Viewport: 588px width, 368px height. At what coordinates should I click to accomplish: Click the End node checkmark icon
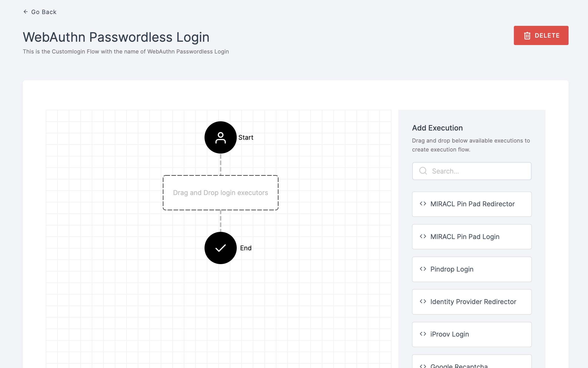(x=220, y=248)
